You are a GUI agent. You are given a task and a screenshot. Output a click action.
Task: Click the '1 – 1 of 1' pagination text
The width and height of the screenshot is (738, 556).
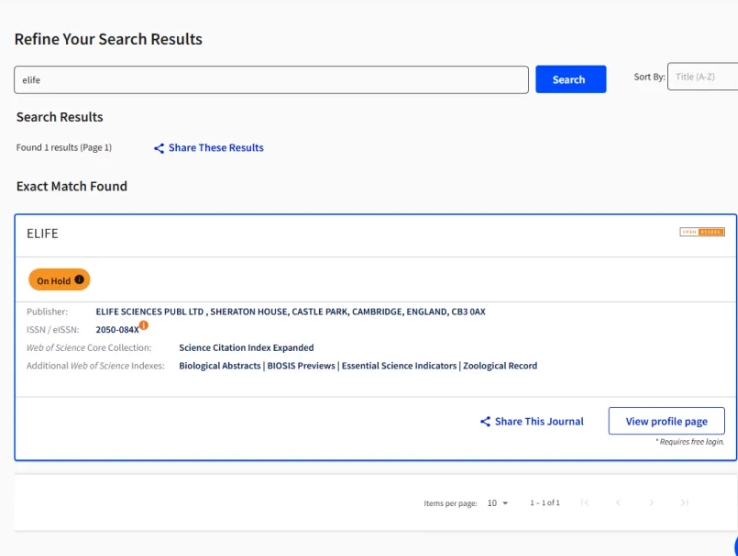pos(545,503)
